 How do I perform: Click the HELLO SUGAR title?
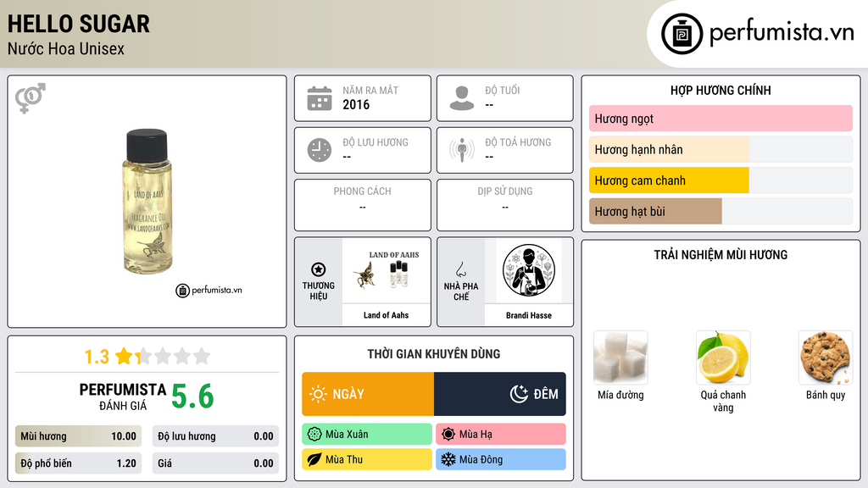point(79,24)
